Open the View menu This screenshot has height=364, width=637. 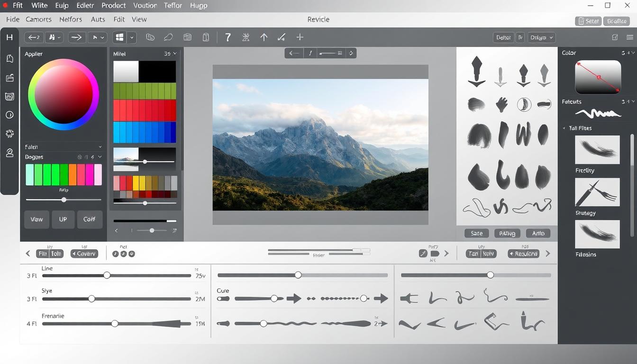[x=139, y=19]
